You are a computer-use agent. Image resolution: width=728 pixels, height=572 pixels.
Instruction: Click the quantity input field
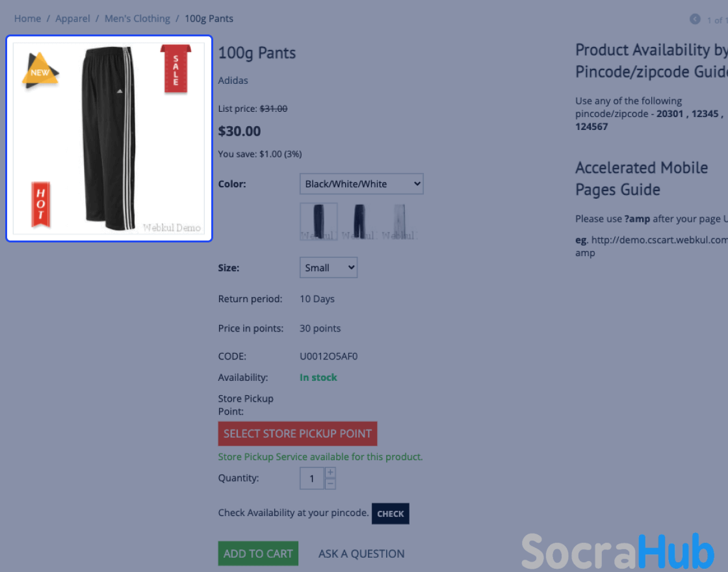[312, 478]
